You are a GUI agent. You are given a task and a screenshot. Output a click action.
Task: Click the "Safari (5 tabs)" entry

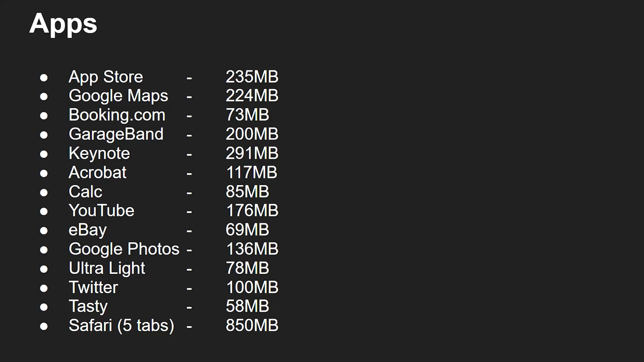tap(121, 325)
